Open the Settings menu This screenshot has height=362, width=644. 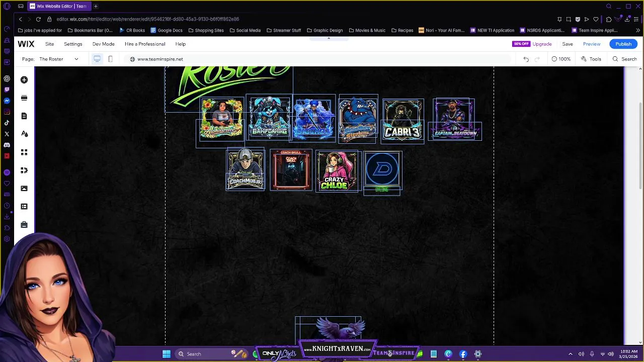(x=73, y=44)
